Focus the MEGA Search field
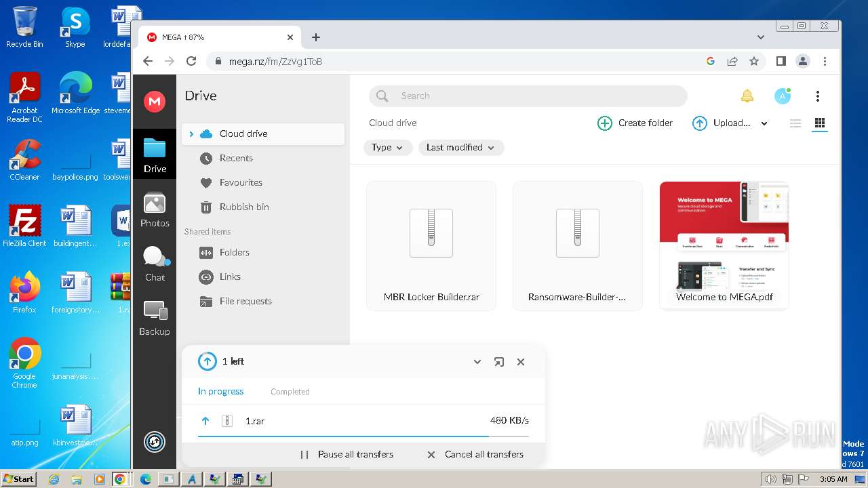 528,96
